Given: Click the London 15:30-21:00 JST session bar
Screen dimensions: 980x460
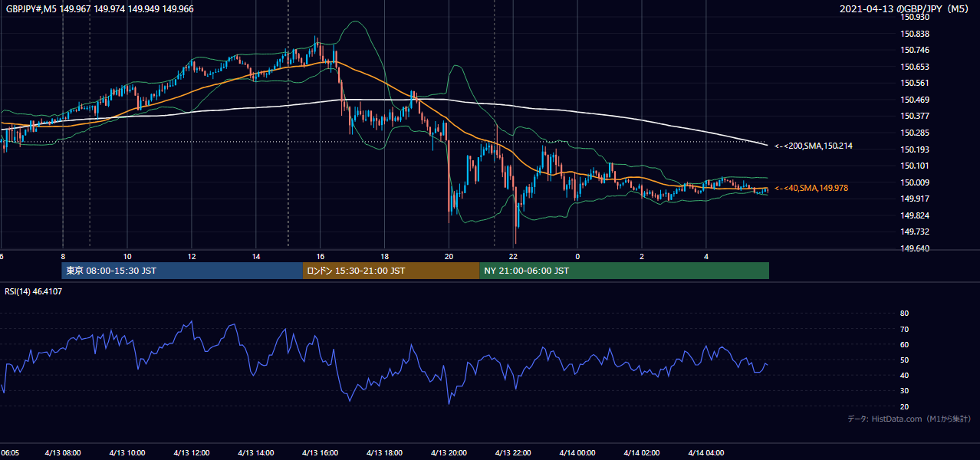Looking at the screenshot, I should click(391, 271).
